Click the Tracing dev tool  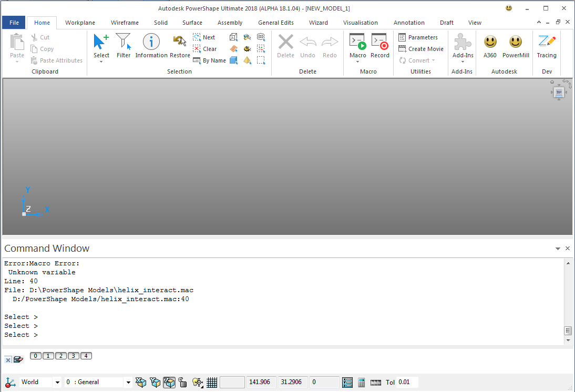coord(547,46)
